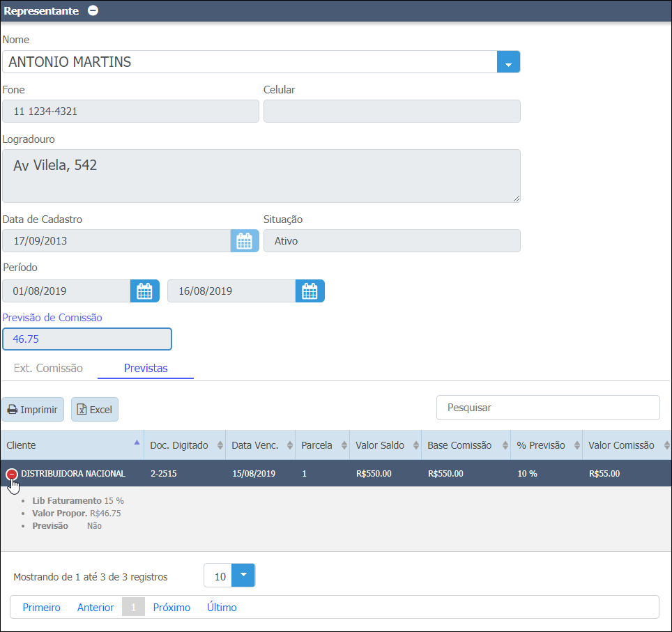Click the Fone input field

[130, 111]
